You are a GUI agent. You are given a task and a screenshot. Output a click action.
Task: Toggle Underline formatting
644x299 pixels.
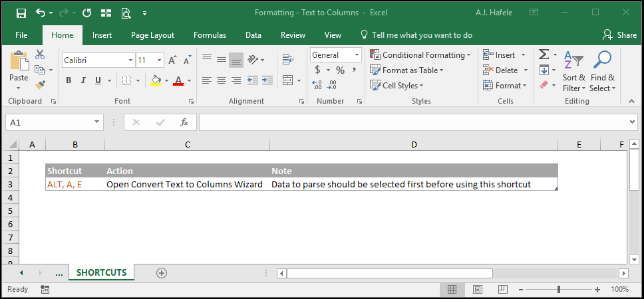(x=98, y=80)
